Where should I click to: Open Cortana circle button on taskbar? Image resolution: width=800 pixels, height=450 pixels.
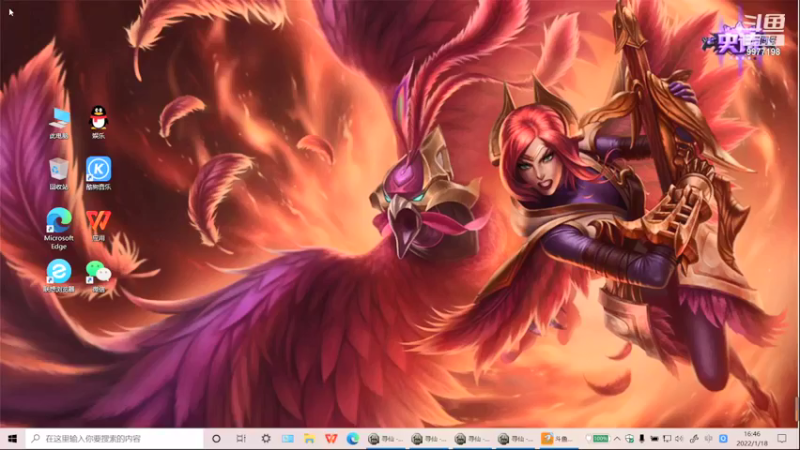(216, 438)
